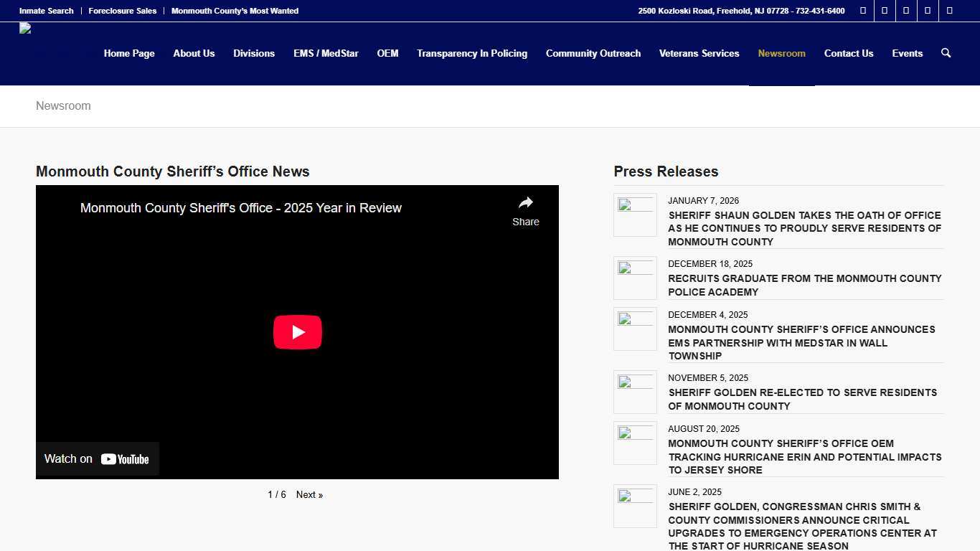The height and width of the screenshot is (551, 980).
Task: Navigate to Contact Us page
Action: 849,54
